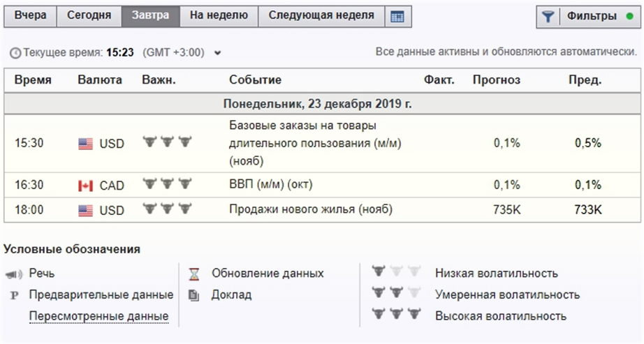Click the Canadian flag next to CAD
This screenshot has height=344, width=644.
click(x=85, y=186)
